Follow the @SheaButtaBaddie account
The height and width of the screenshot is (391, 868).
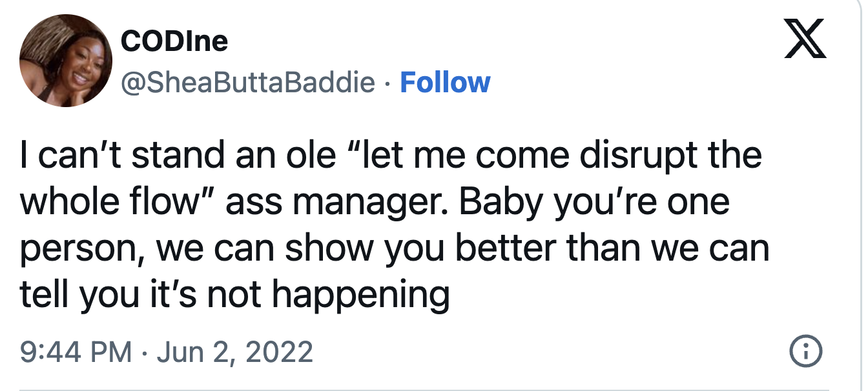pos(445,83)
